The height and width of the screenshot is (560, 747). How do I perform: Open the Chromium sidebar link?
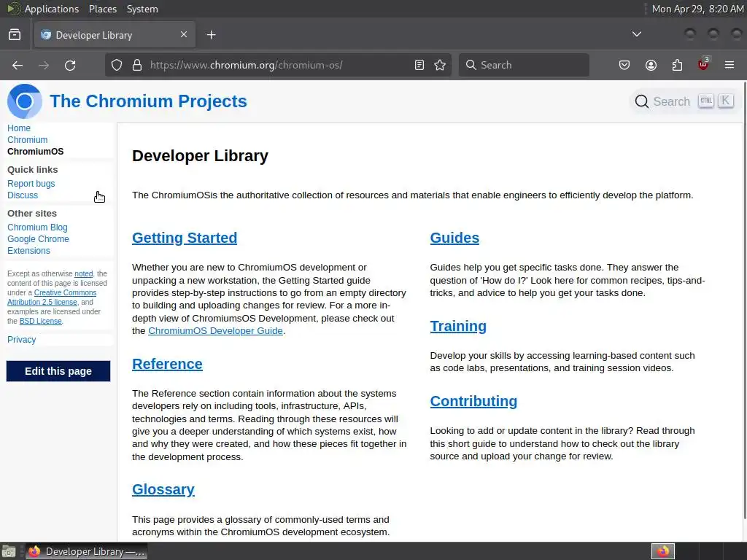27,139
